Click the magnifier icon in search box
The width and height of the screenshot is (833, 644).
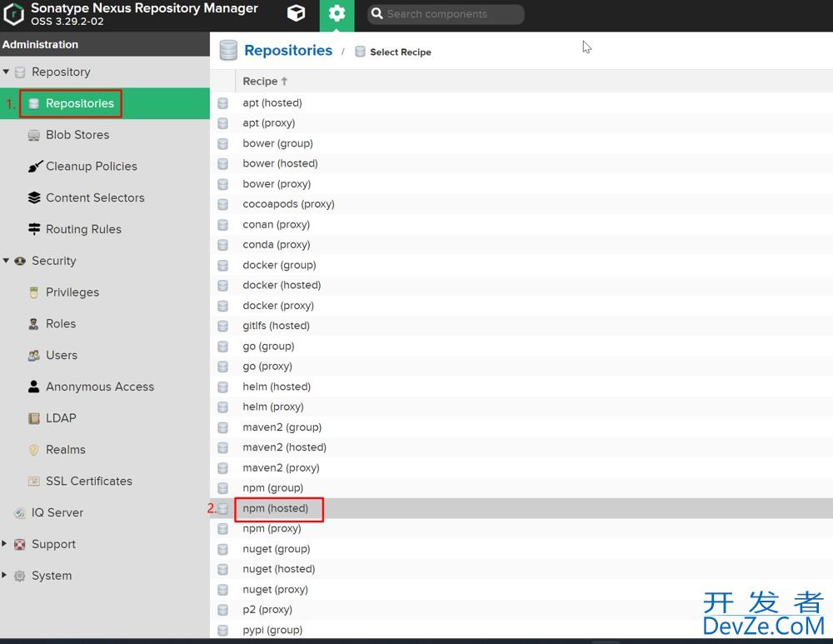377,14
